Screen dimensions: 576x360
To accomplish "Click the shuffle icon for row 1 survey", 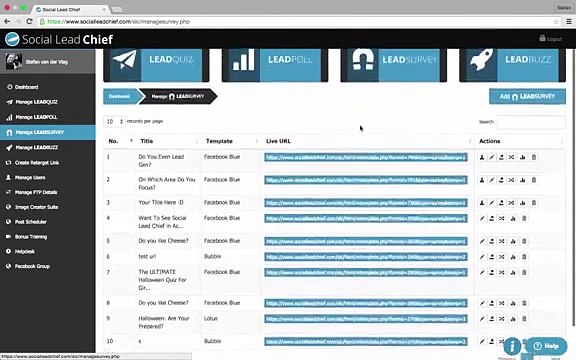I will click(511, 157).
